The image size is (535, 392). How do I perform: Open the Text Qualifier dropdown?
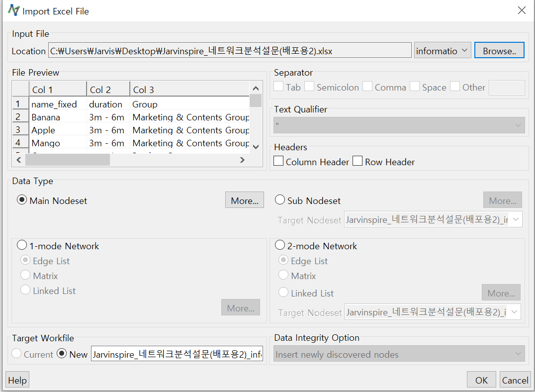point(399,125)
